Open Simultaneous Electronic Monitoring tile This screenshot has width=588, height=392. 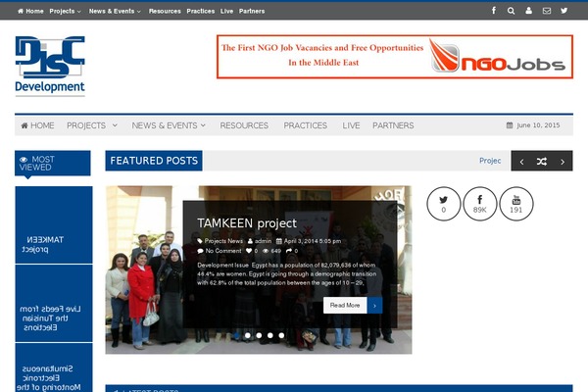tap(54, 367)
